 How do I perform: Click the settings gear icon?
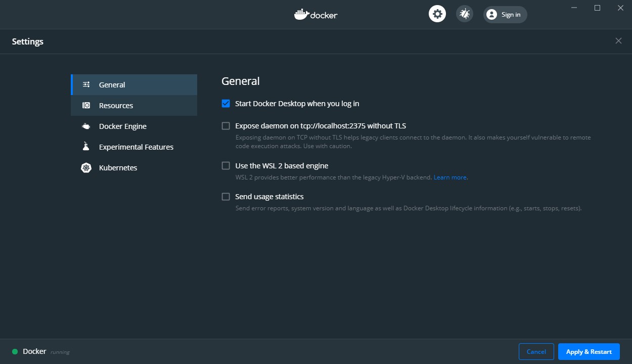coord(437,14)
